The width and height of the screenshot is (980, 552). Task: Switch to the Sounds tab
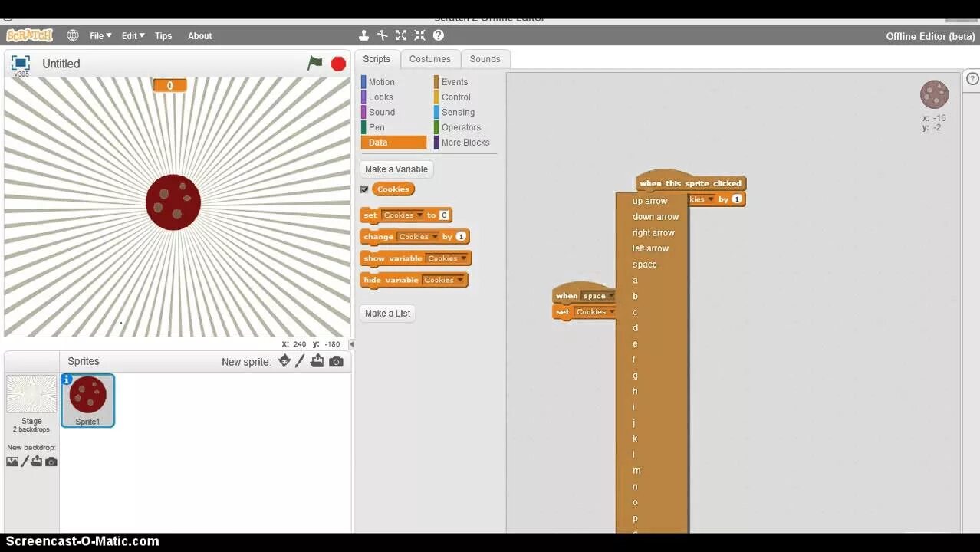click(x=485, y=59)
